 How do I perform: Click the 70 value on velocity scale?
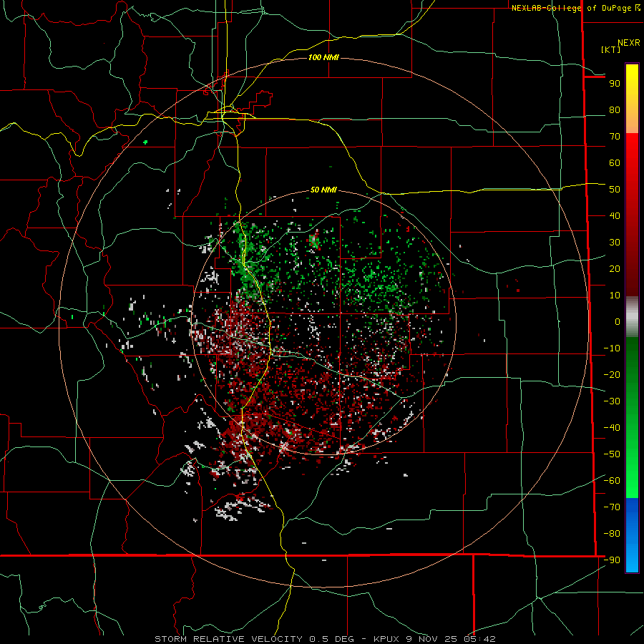coord(615,137)
